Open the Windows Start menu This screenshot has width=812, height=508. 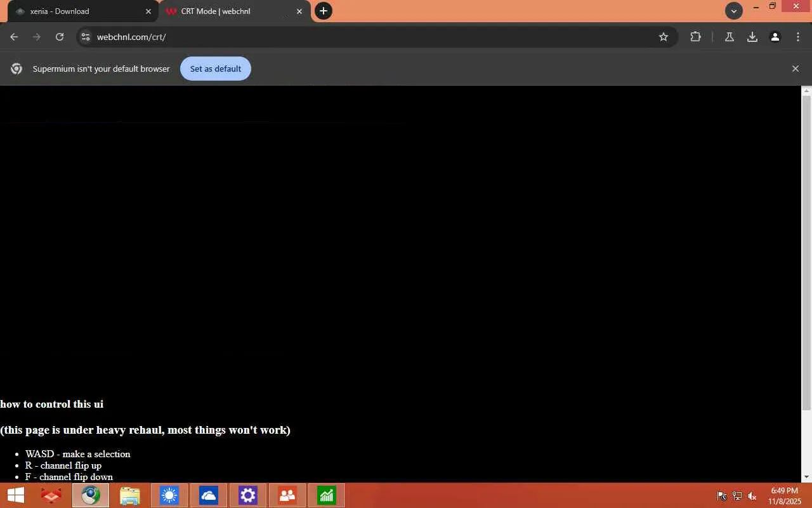click(x=15, y=495)
